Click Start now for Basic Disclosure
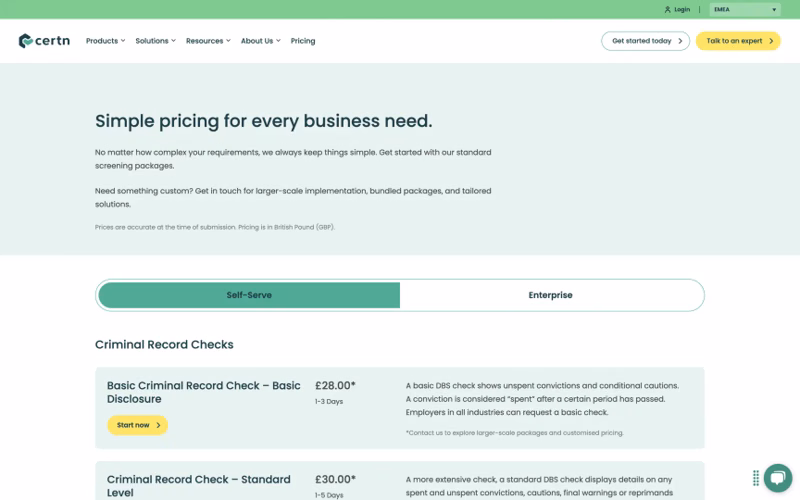Image resolution: width=800 pixels, height=500 pixels. (137, 425)
